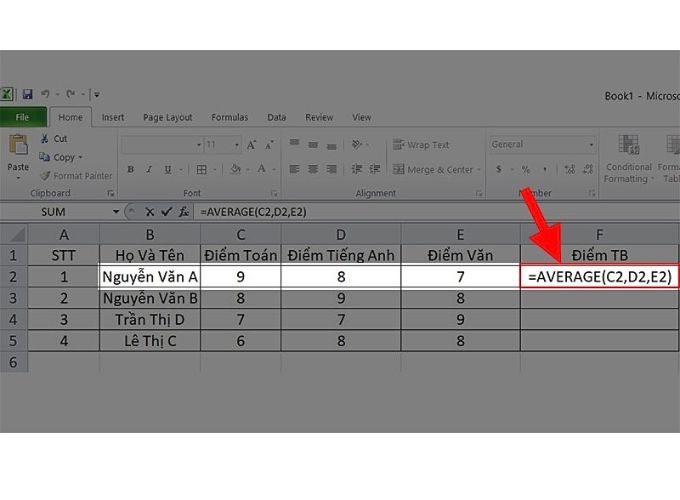This screenshot has width=680, height=500.
Task: Click the Cut button
Action: [x=54, y=139]
